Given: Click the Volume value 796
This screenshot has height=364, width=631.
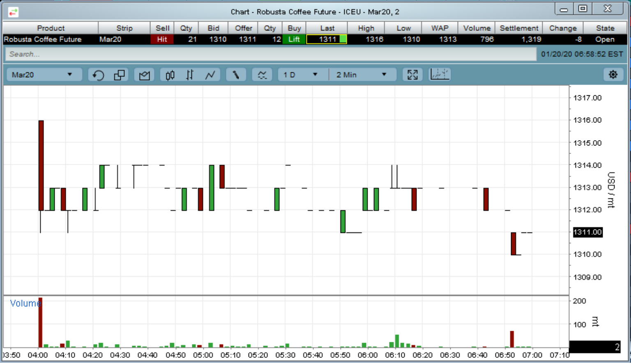Looking at the screenshot, I should [x=487, y=39].
